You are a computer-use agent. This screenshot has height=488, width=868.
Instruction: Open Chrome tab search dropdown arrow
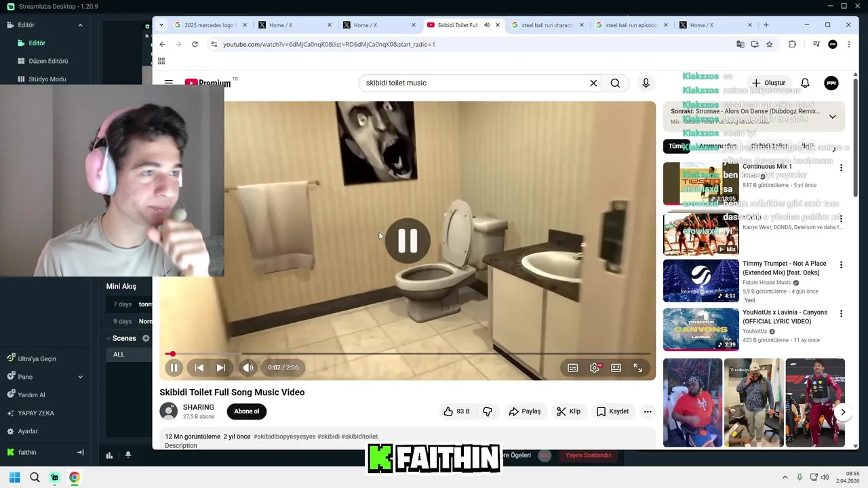pyautogui.click(x=161, y=25)
